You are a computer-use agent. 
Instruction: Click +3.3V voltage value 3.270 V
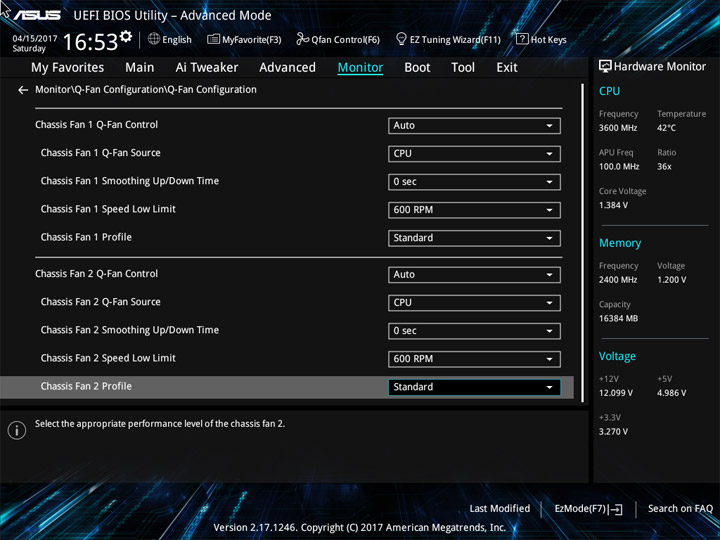pos(613,432)
